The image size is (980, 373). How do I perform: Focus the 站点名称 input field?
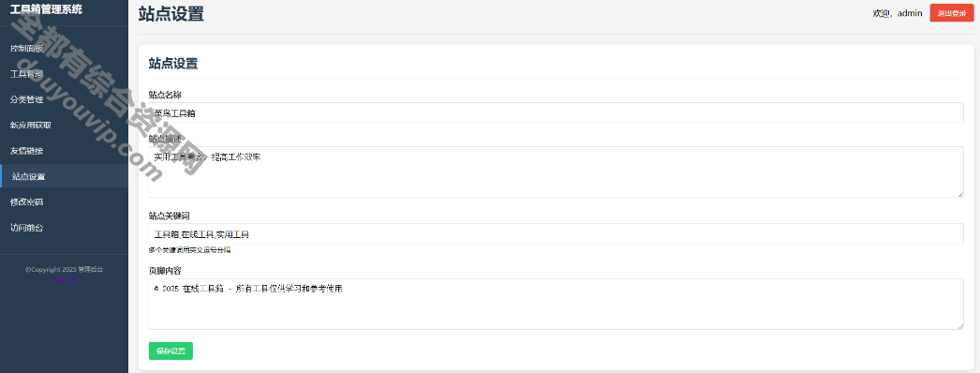tap(556, 112)
